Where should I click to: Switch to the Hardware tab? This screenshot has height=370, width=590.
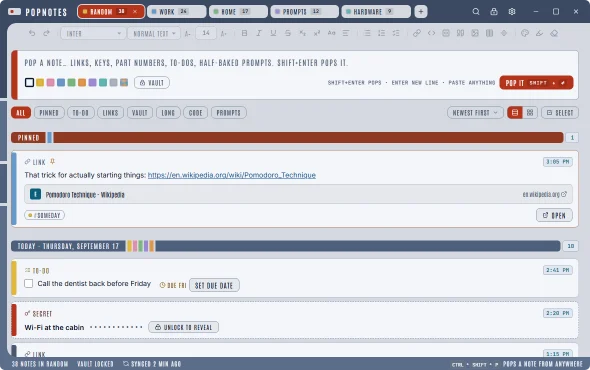pyautogui.click(x=376, y=12)
